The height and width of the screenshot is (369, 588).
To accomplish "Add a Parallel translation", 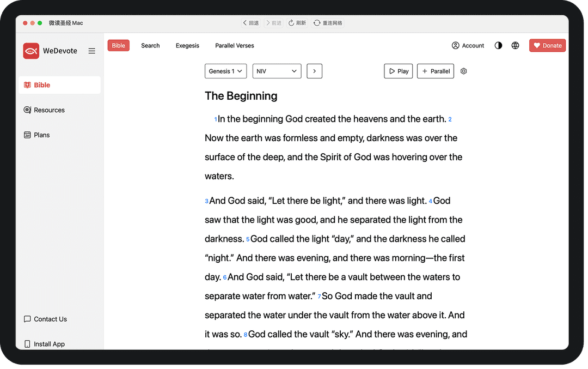I will coord(436,71).
